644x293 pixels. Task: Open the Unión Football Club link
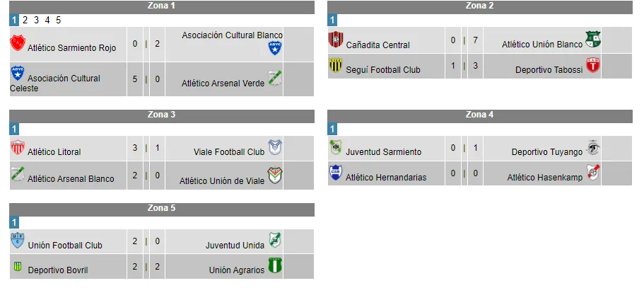click(65, 246)
